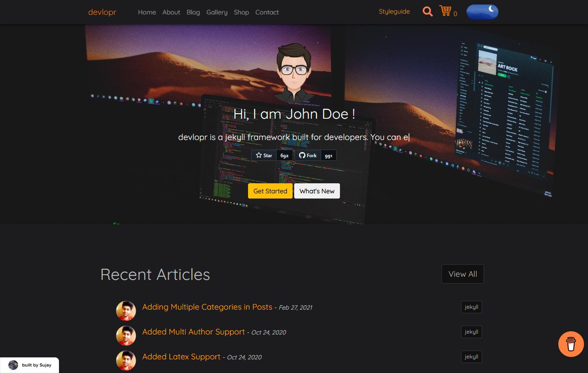Click the 'built by Sujay' badge
Viewport: 588px width, 373px height.
30,365
